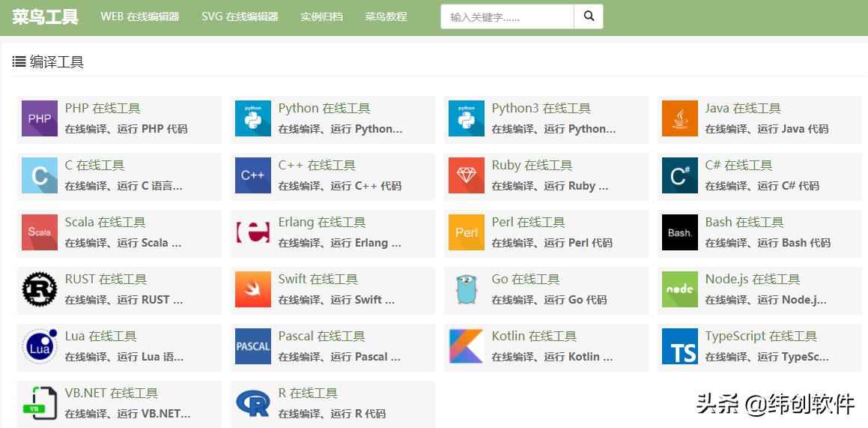
Task: Open the Bash 在线工具 link
Action: [x=744, y=223]
